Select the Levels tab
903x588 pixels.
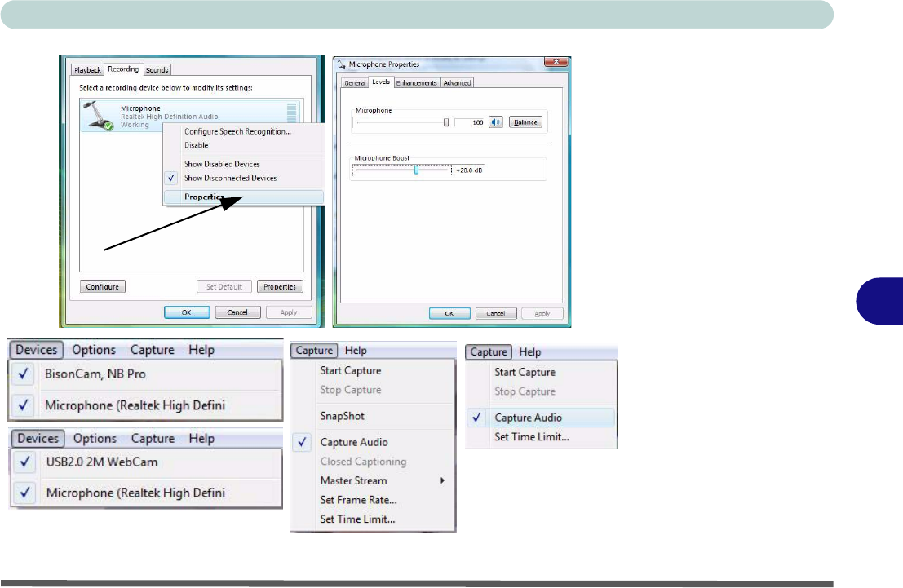click(x=381, y=82)
